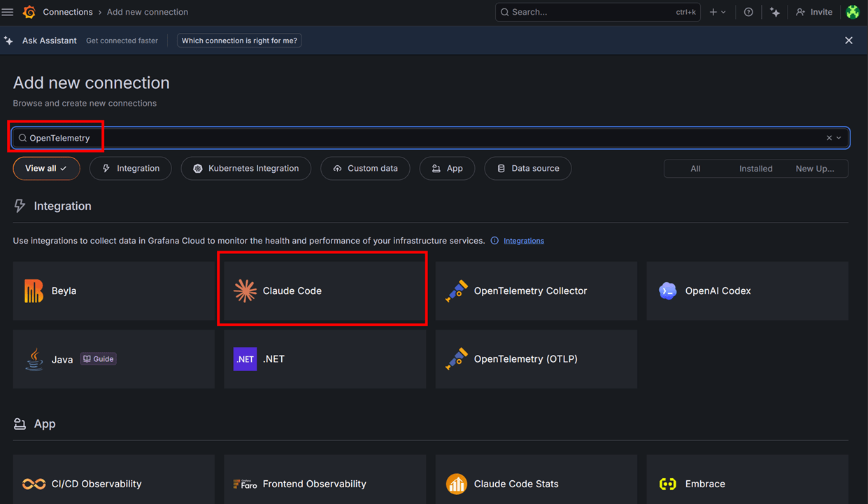The image size is (868, 504).
Task: Open the hamburger navigation menu
Action: pos(8,12)
